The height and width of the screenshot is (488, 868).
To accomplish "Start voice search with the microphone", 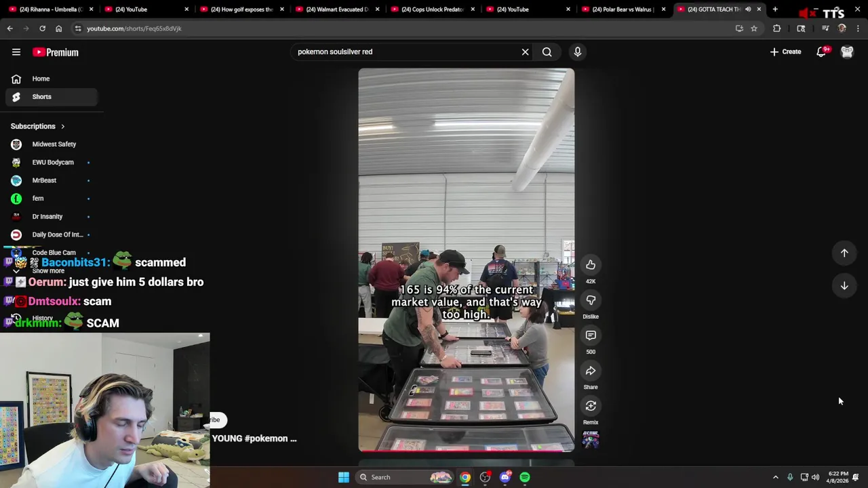I will point(578,52).
